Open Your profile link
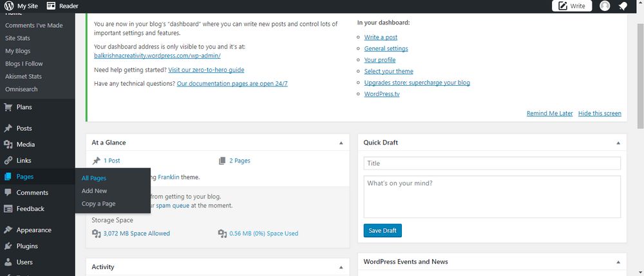The image size is (644, 276). (x=380, y=60)
